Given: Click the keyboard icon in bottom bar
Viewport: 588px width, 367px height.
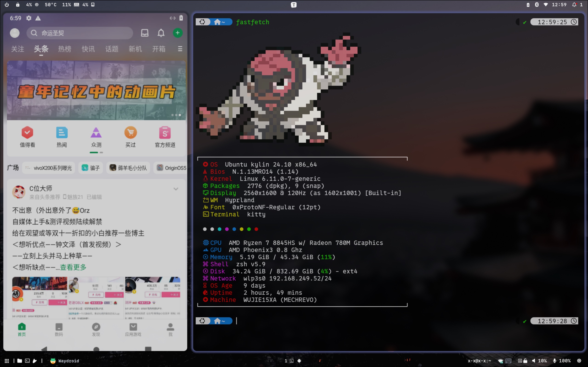Looking at the screenshot, I should [x=508, y=361].
